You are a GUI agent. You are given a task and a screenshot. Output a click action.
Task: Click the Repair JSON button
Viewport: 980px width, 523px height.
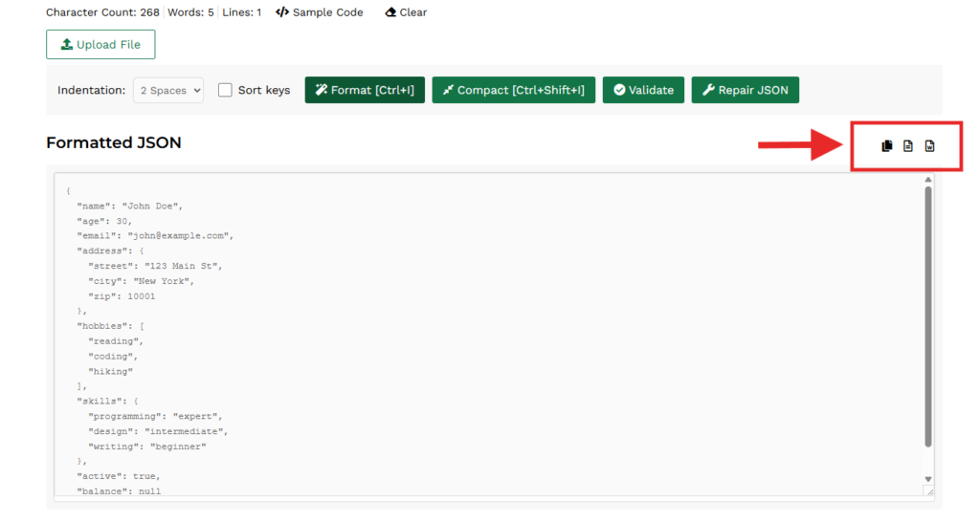745,90
